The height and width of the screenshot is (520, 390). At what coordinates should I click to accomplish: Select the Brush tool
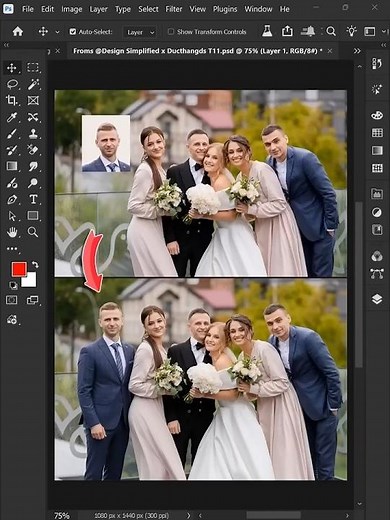[12, 134]
